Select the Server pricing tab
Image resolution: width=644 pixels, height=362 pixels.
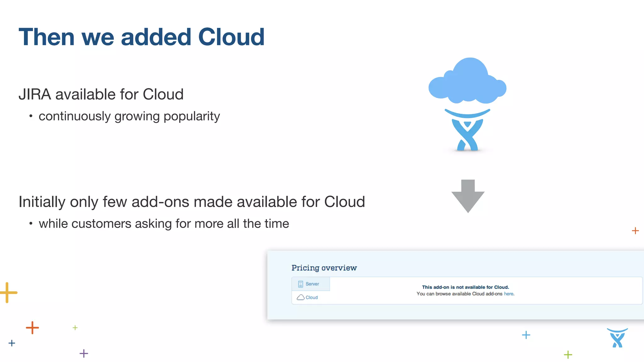pos(311,284)
